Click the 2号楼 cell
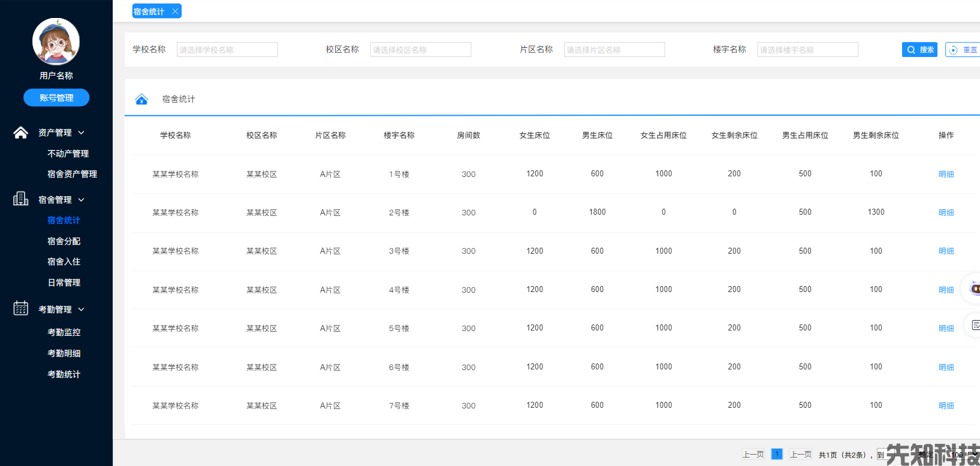Image resolution: width=980 pixels, height=466 pixels. coord(399,212)
